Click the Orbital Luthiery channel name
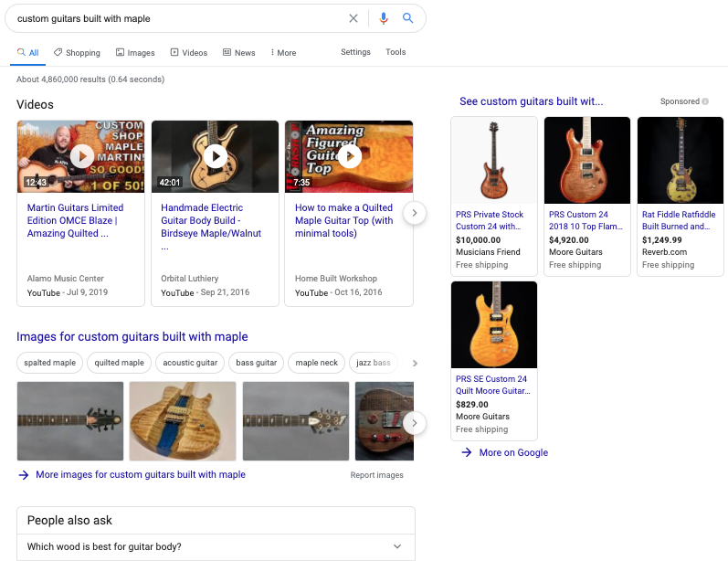The image size is (728, 561). (189, 278)
